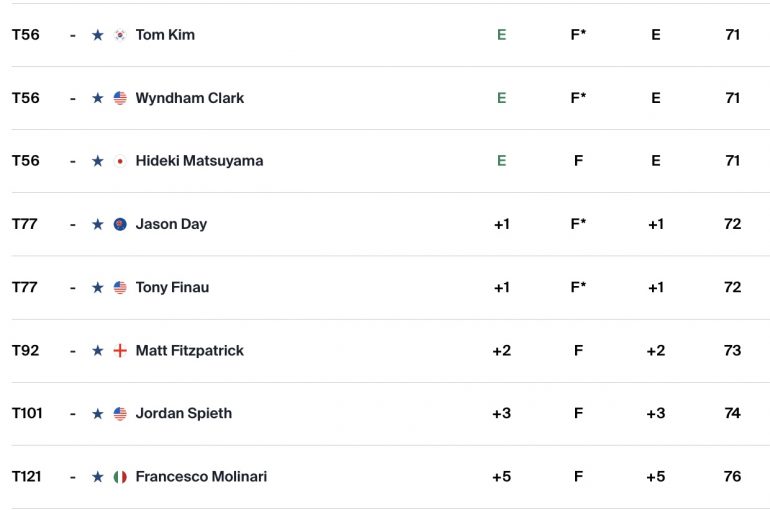Click the Italy flag by Molinari
The image size is (770, 510).
tap(120, 477)
